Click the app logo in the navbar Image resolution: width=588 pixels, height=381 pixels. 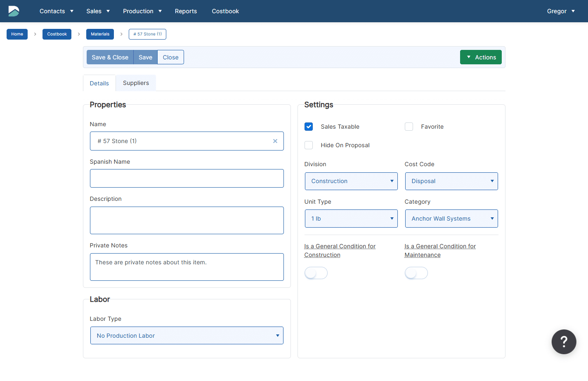tap(14, 11)
